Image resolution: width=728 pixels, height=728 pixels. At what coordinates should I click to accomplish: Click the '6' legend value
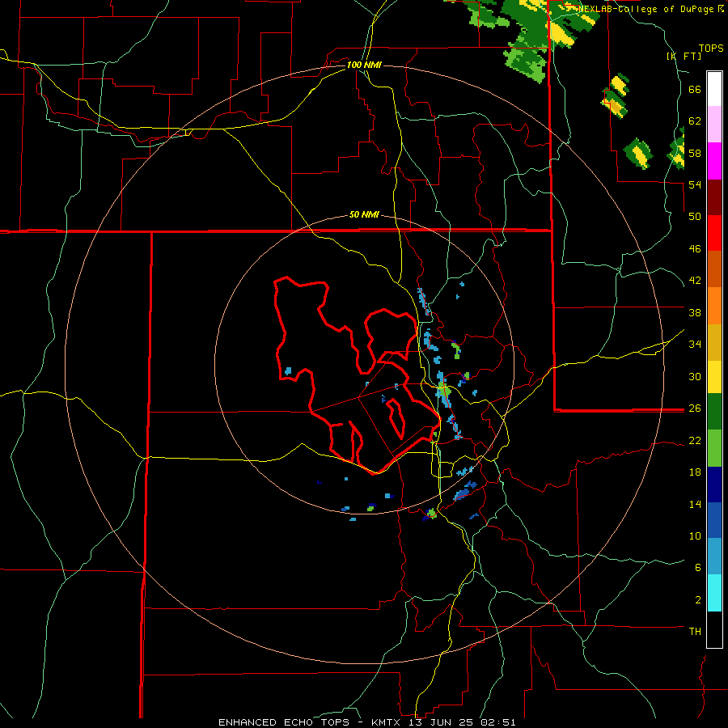coord(698,567)
